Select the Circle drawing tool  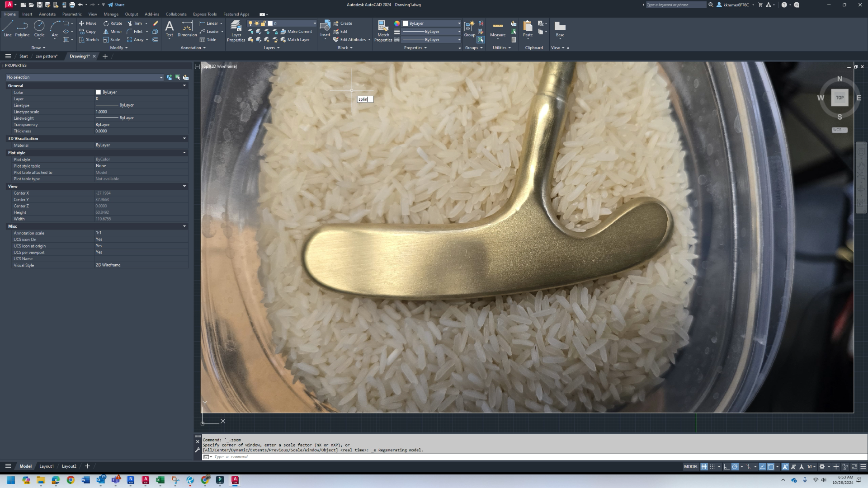click(x=39, y=28)
